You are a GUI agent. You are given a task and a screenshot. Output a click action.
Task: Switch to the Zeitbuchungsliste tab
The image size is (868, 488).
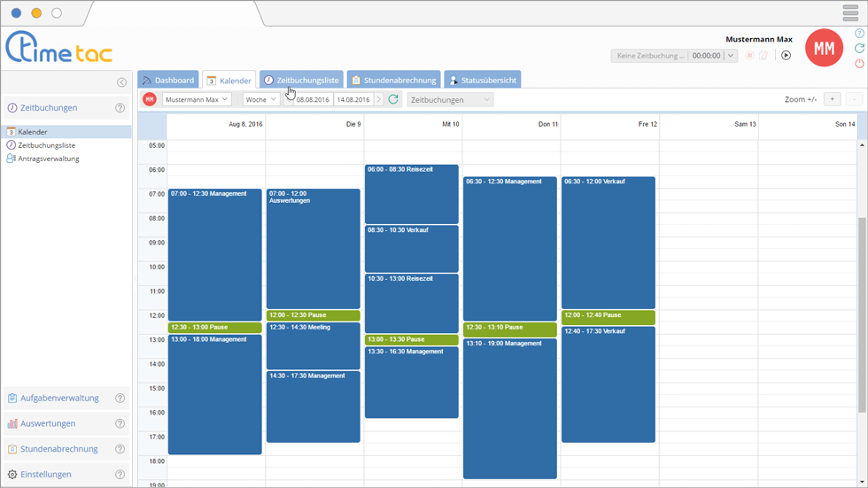[x=301, y=80]
